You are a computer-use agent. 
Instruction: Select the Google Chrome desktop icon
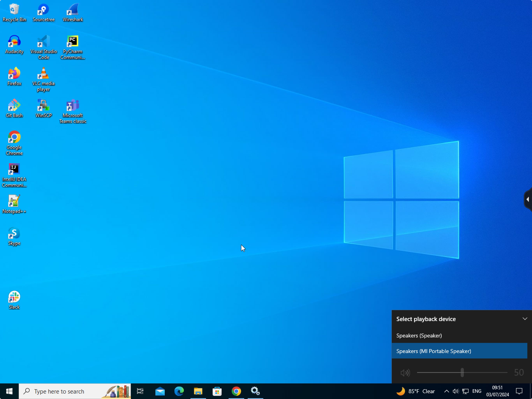pos(14,143)
